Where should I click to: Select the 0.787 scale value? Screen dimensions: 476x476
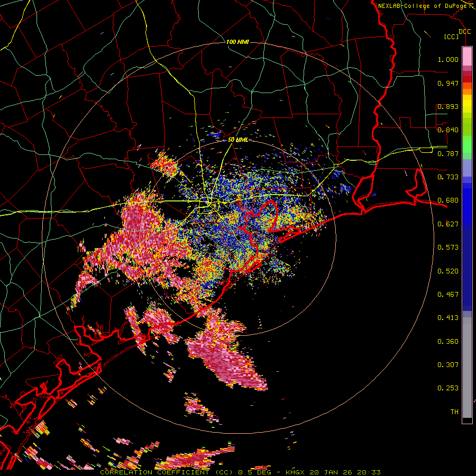tap(448, 153)
